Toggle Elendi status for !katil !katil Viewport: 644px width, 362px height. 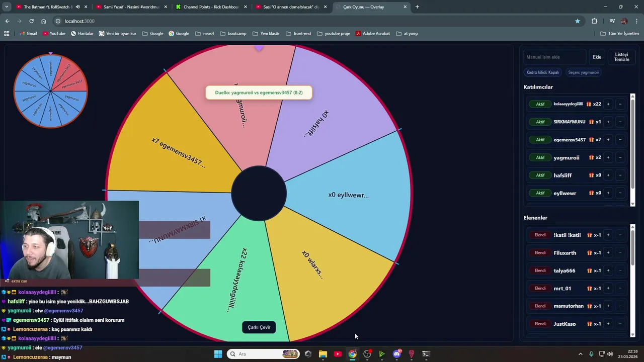(540, 235)
